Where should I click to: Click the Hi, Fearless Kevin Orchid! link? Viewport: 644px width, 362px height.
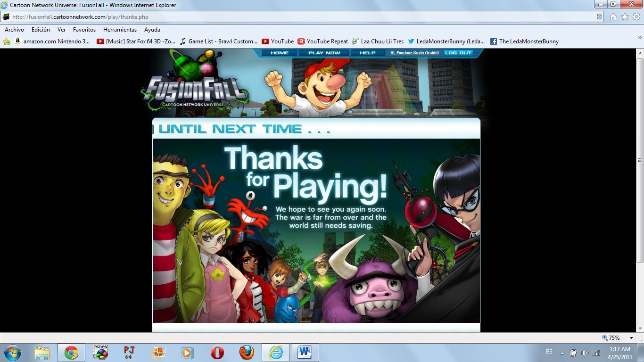414,53
